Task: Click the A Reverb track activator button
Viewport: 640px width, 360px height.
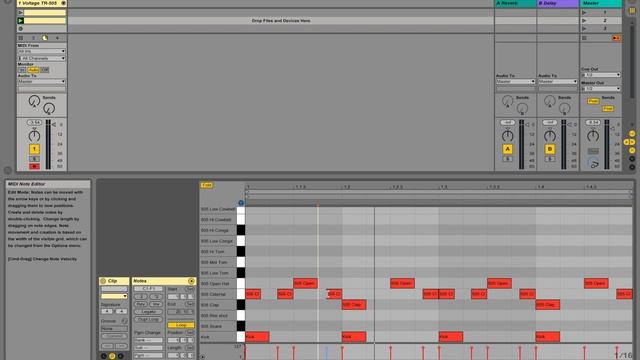Action: pyautogui.click(x=507, y=149)
